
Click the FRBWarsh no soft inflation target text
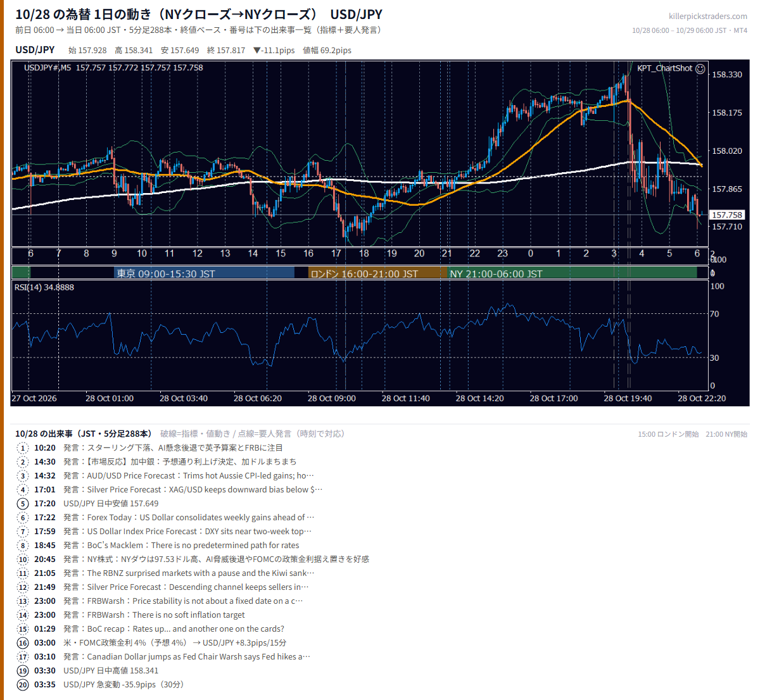tap(154, 615)
